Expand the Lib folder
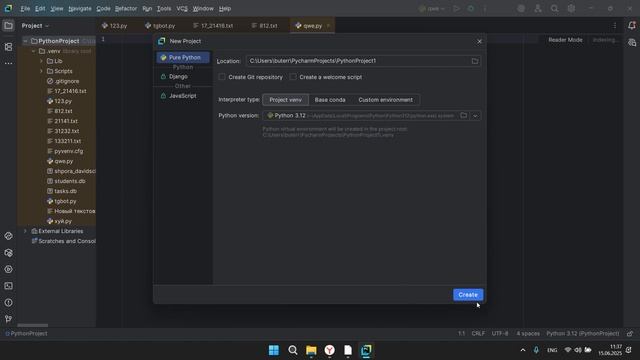Viewport: 640px width, 360px height. pos(41,61)
